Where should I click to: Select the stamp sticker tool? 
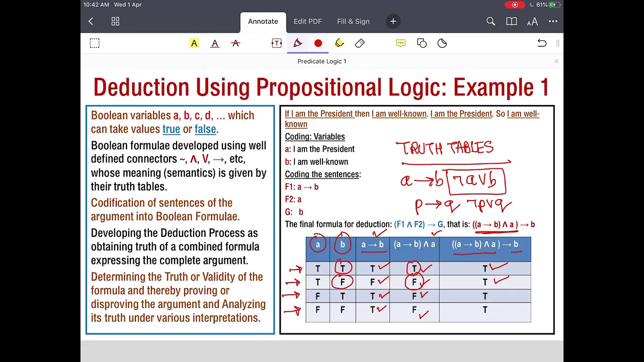click(x=442, y=43)
